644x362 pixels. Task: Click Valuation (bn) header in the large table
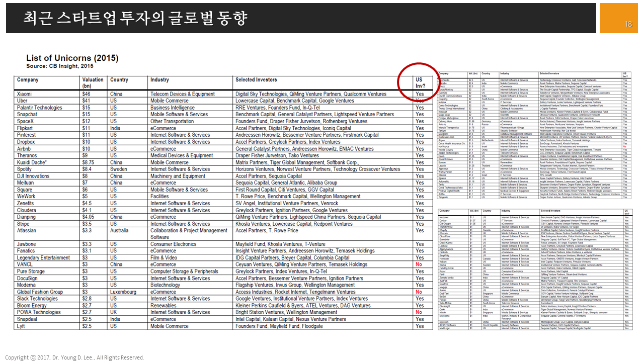coord(93,82)
